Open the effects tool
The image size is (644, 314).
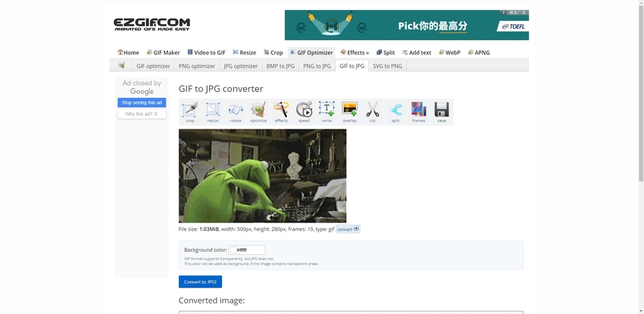pos(281,111)
